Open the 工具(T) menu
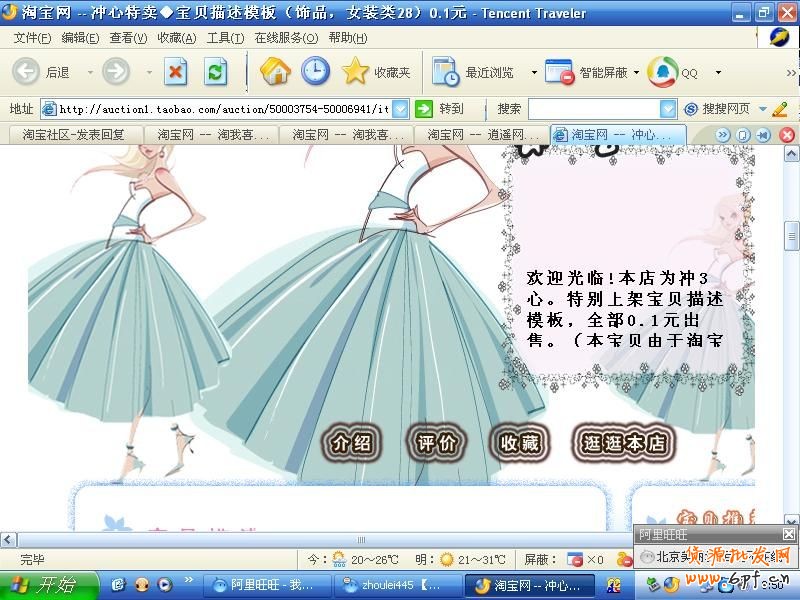Viewport: 800px width, 600px height. click(224, 38)
